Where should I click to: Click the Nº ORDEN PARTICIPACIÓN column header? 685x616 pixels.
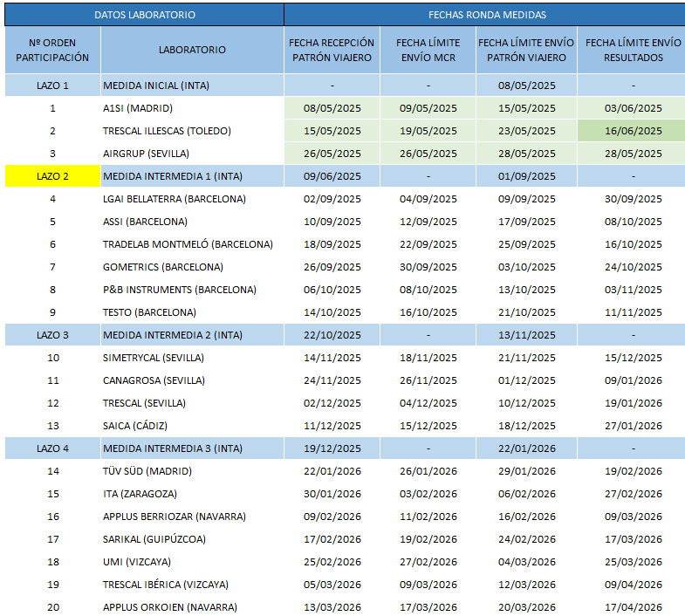(x=52, y=50)
